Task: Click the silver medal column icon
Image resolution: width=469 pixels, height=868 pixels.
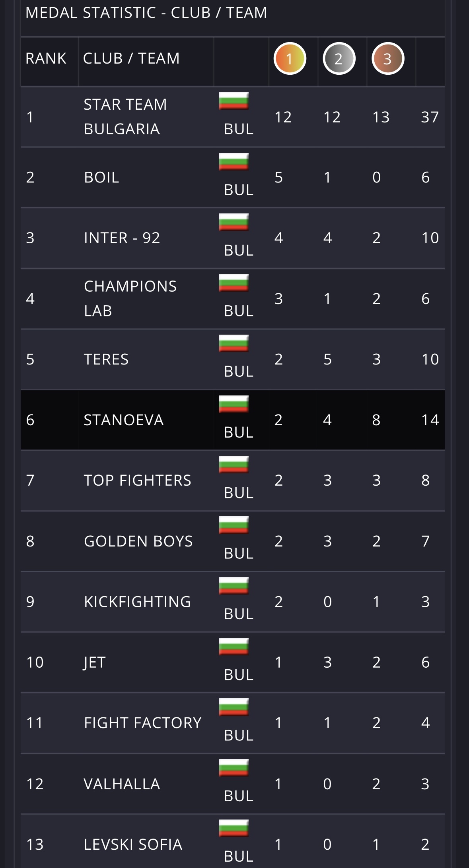Action: [339, 59]
